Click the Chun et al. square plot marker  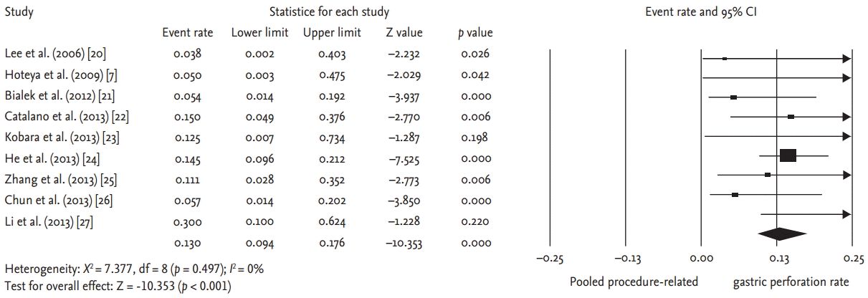click(735, 194)
